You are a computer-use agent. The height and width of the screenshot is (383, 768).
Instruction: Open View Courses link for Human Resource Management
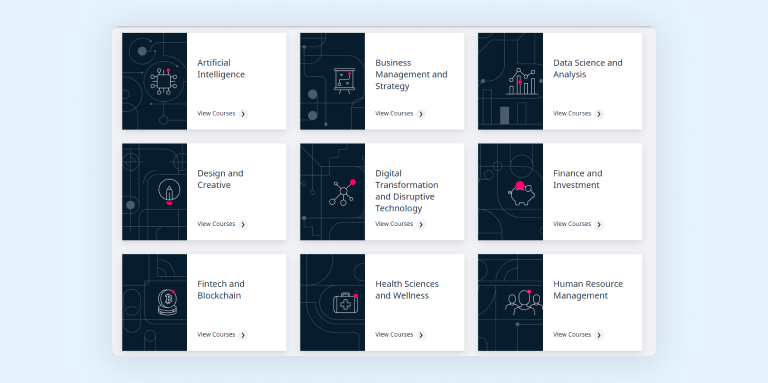(572, 335)
